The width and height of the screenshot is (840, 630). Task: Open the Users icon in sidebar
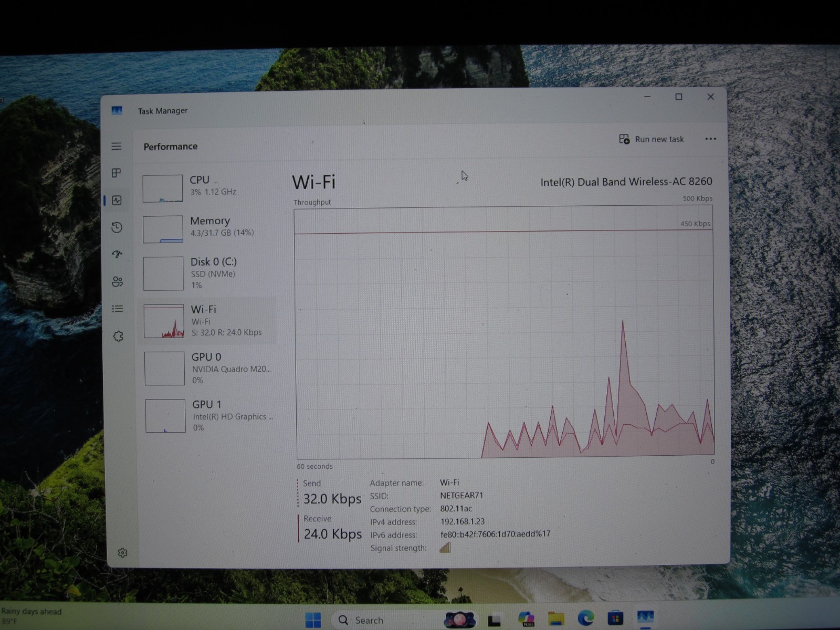(x=118, y=281)
